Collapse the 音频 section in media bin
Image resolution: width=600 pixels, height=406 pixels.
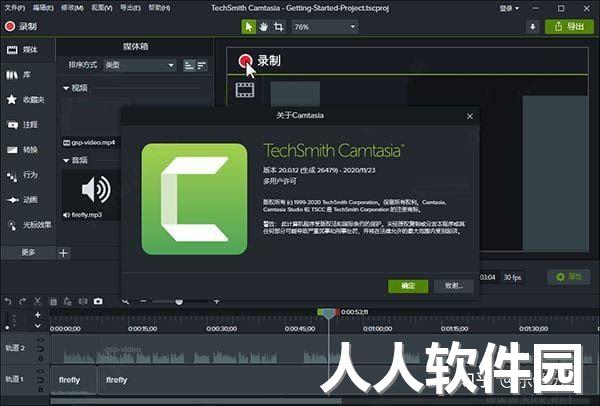point(66,160)
